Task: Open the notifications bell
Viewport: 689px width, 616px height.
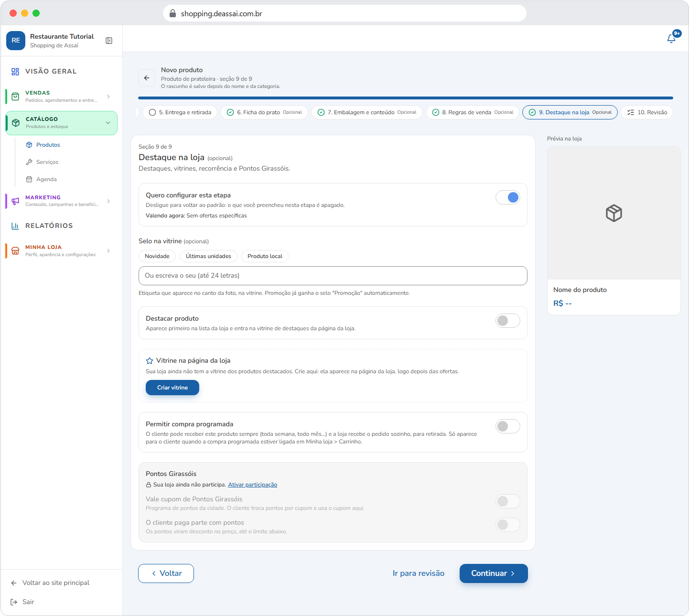Action: click(671, 38)
